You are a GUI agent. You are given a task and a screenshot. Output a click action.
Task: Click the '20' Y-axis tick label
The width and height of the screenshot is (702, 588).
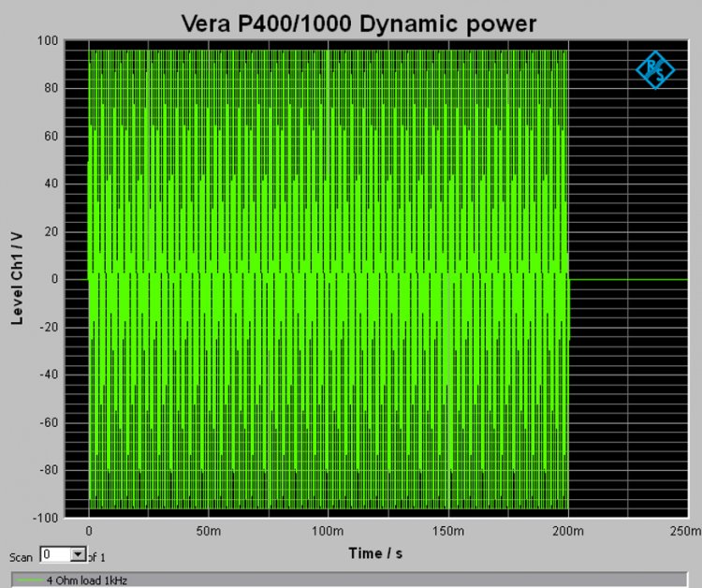pos(51,232)
